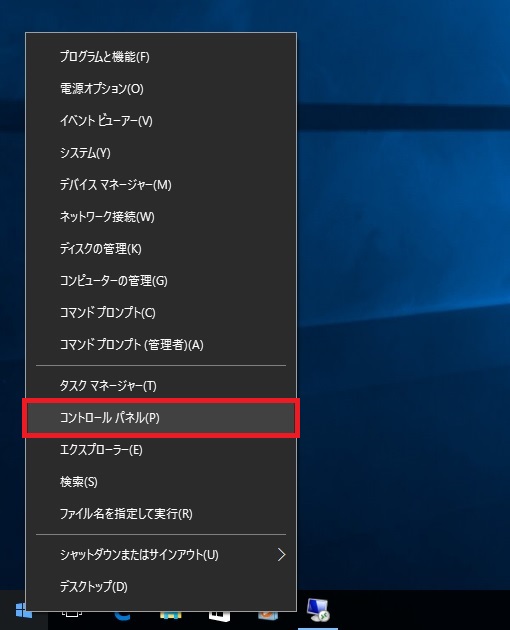Launch コマンド プロンプト (管理者)(A)
Viewport: 510px width, 630px height.
161,345
